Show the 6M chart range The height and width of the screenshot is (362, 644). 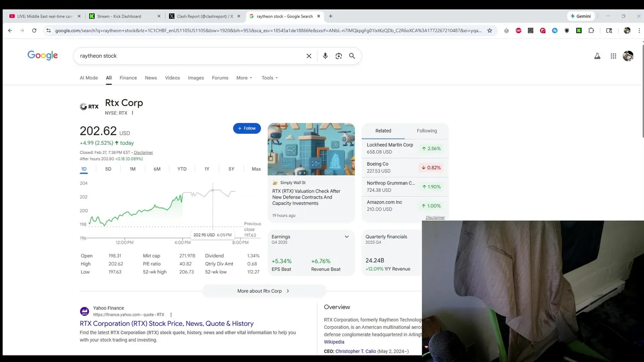(x=157, y=169)
